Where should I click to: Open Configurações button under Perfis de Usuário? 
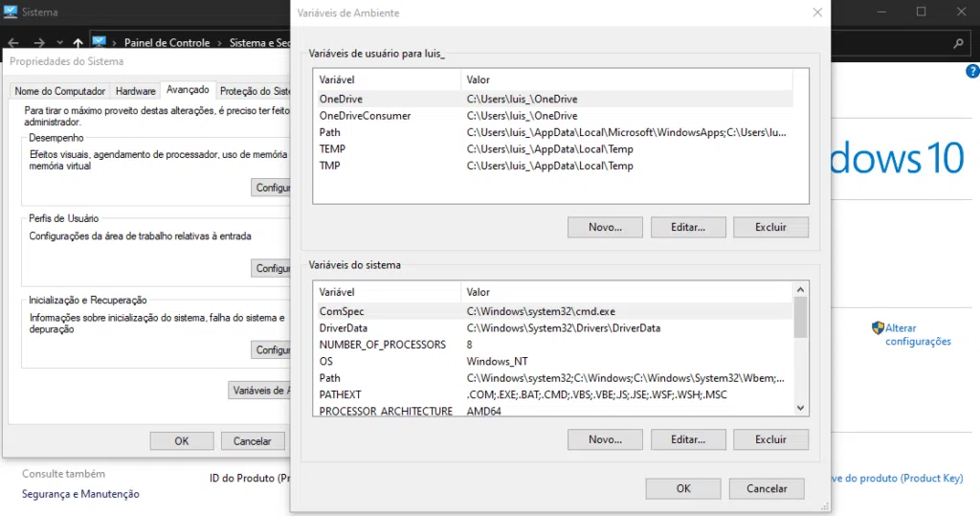point(271,268)
